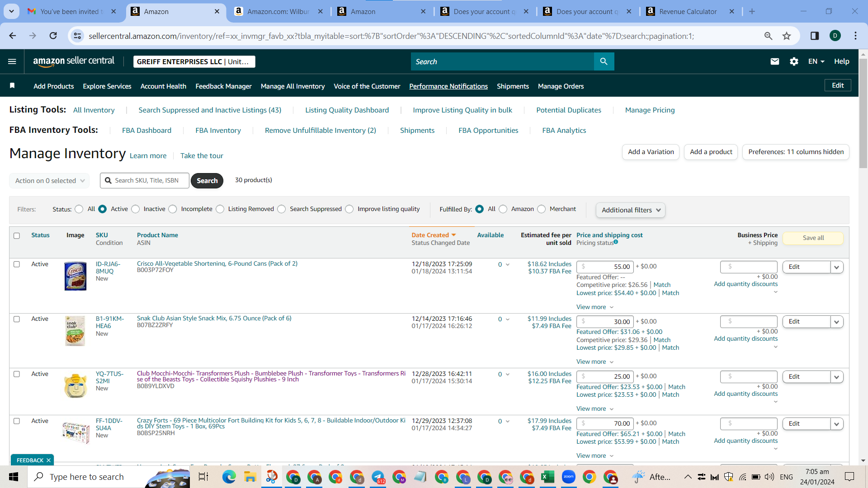868x488 pixels.
Task: Click the vertical page scrollbar
Action: tap(863, 113)
